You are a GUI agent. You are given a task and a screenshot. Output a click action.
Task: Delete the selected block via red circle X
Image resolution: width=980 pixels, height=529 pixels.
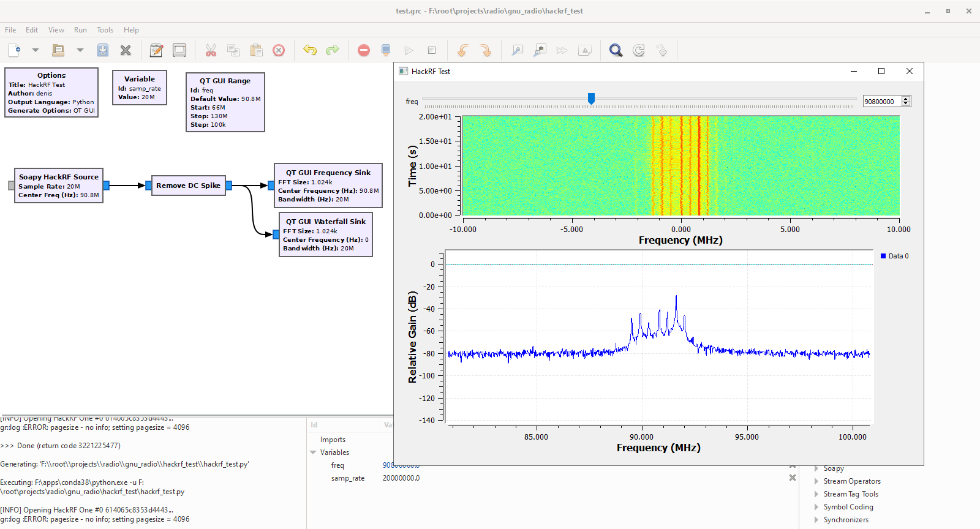pos(279,50)
